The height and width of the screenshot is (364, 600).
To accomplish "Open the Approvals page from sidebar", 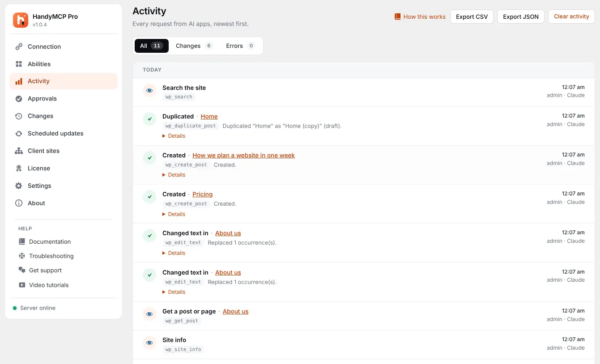I will 64,99.
